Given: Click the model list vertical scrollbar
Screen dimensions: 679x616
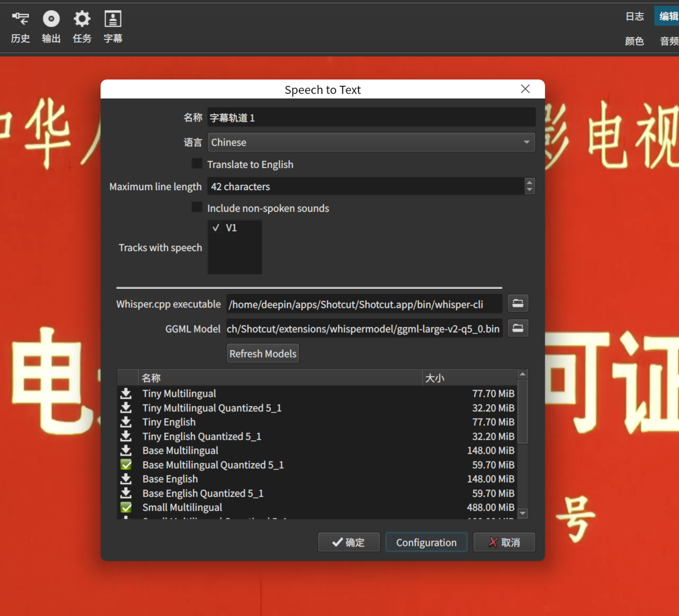Looking at the screenshot, I should point(523,411).
